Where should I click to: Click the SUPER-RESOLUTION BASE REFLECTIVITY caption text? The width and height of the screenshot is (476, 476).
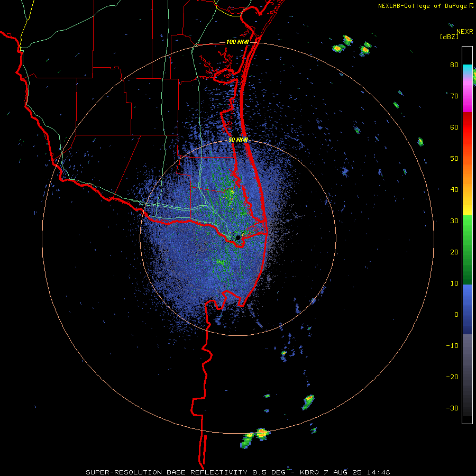click(x=167, y=472)
